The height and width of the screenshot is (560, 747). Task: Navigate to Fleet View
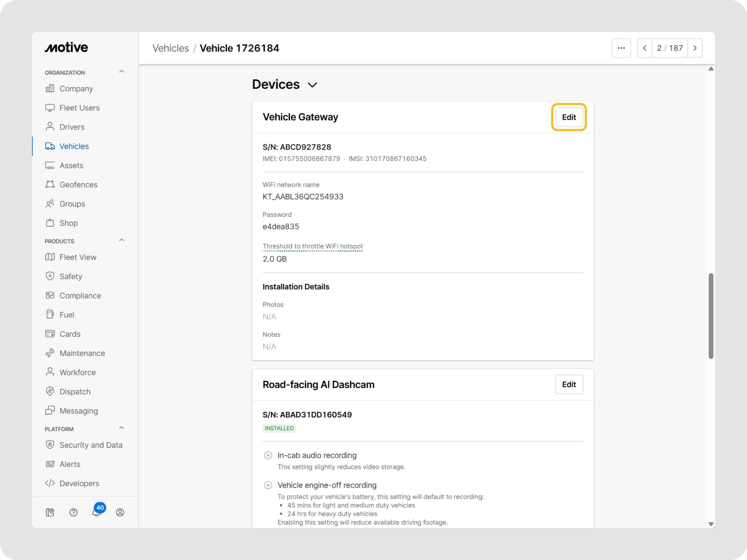click(x=78, y=257)
